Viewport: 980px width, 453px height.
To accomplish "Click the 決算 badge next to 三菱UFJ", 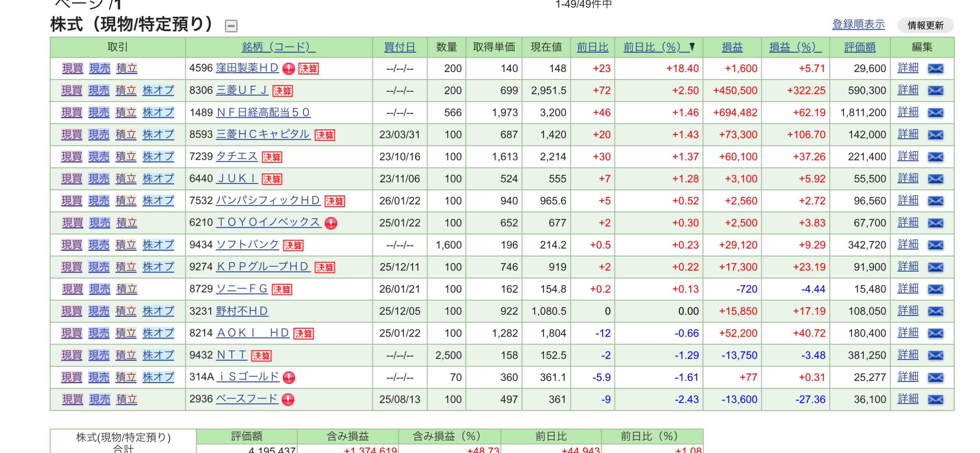I will tap(282, 91).
